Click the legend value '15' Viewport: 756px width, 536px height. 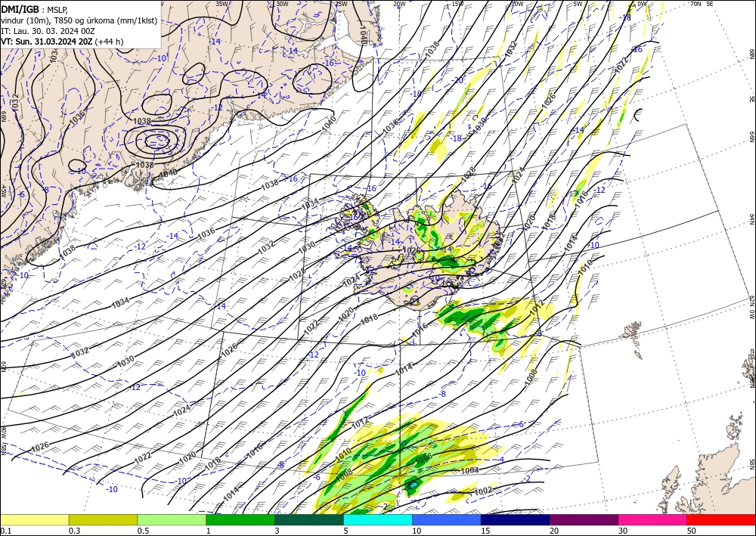(485, 531)
